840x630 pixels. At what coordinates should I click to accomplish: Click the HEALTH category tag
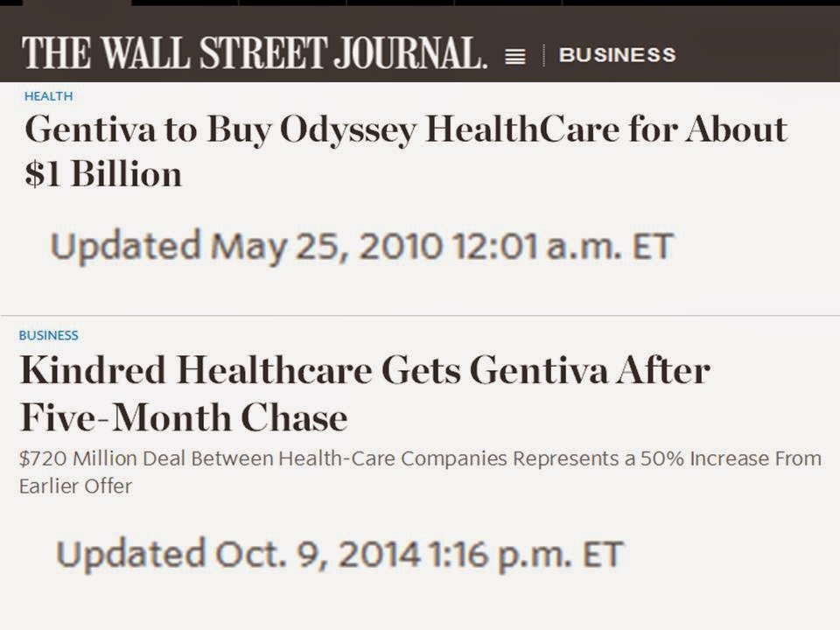tap(48, 96)
